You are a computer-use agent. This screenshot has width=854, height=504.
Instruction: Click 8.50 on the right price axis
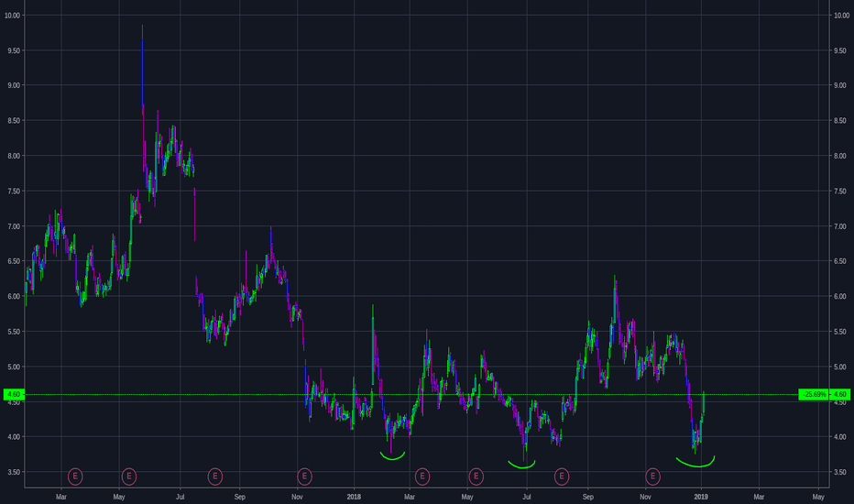(x=840, y=120)
